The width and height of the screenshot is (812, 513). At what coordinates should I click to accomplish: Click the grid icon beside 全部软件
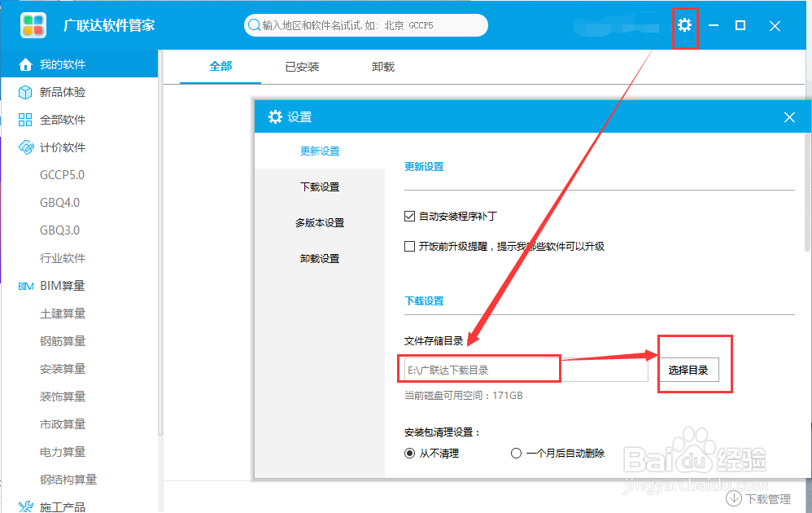[25, 121]
